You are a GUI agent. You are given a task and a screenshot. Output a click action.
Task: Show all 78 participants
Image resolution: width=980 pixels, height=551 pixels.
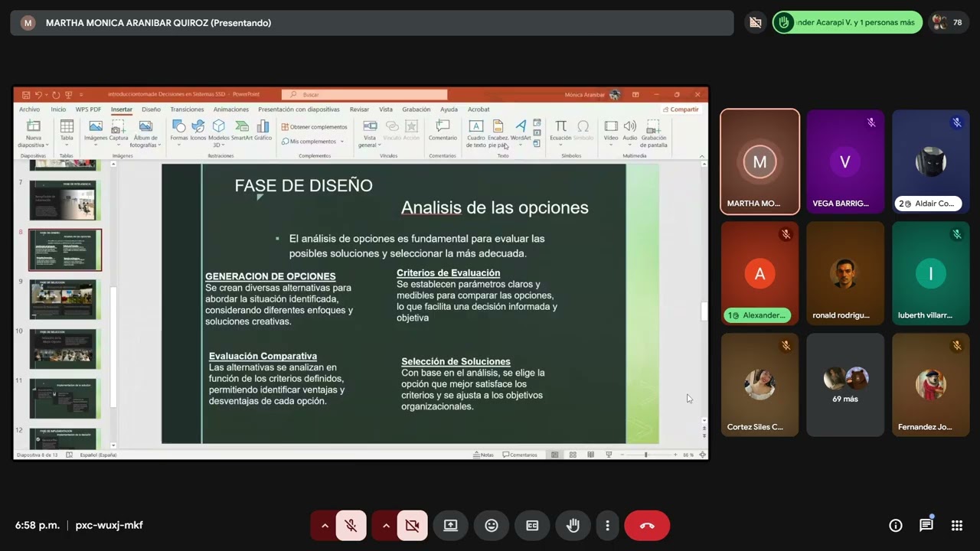click(949, 22)
